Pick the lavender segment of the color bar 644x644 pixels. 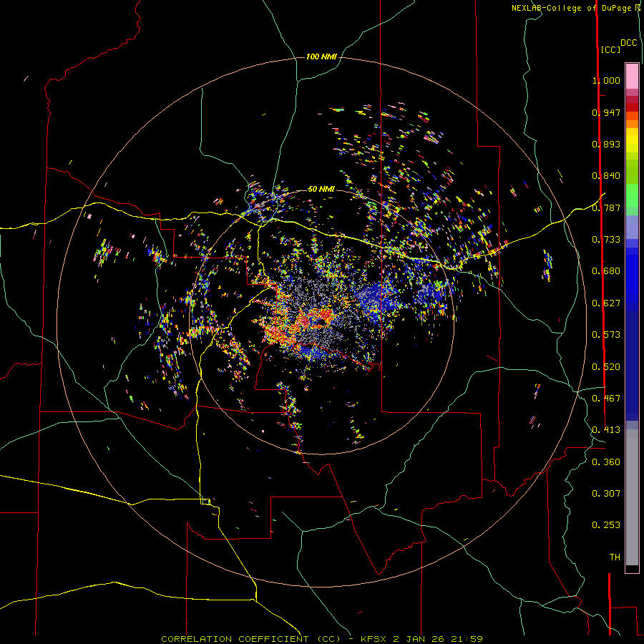632,228
